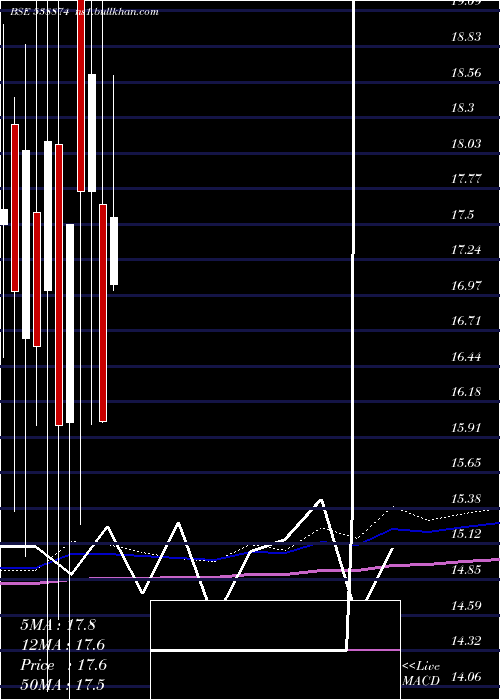
Task: Click the 14.85 price axis value
Action: tap(466, 570)
